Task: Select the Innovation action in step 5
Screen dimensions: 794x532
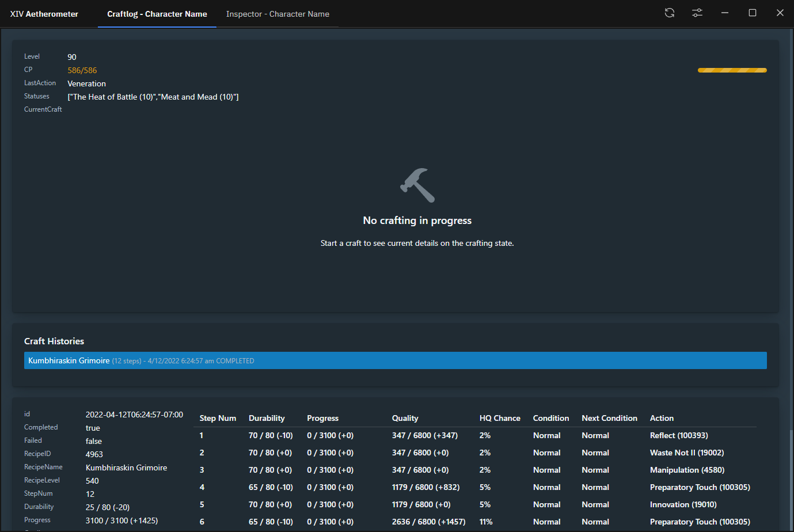Action: pos(683,504)
